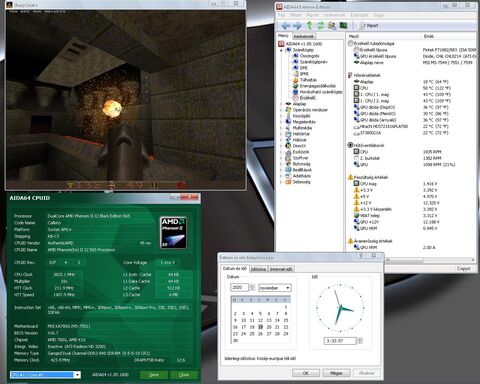The width and height of the screenshot is (480, 384).
Task: Select the Dátum és idő tab
Action: pyautogui.click(x=234, y=268)
